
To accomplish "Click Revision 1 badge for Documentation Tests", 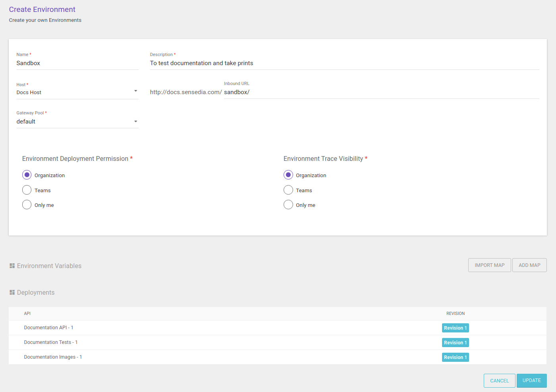I will click(455, 342).
